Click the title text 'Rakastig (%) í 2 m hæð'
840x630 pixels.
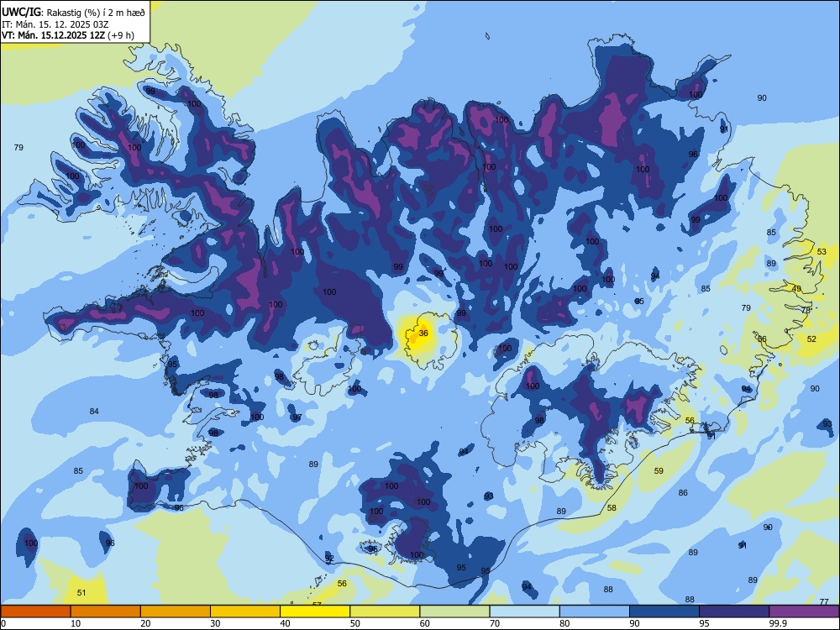point(96,13)
